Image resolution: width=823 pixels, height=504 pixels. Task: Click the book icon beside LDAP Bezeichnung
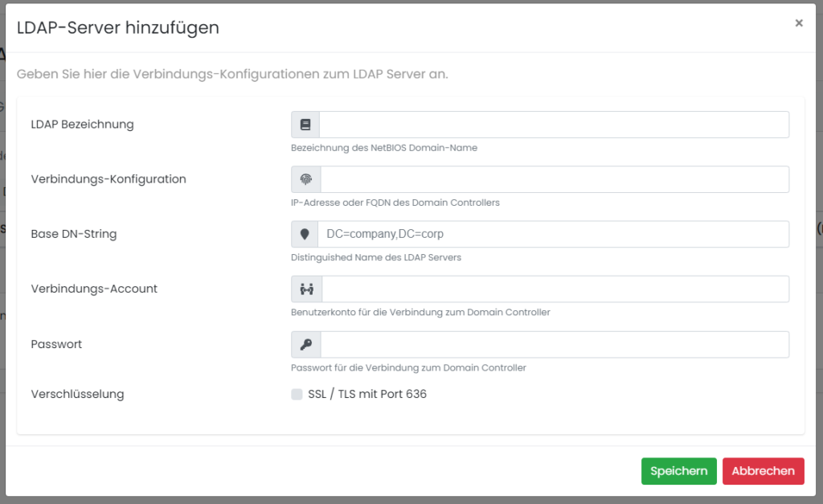tap(305, 125)
